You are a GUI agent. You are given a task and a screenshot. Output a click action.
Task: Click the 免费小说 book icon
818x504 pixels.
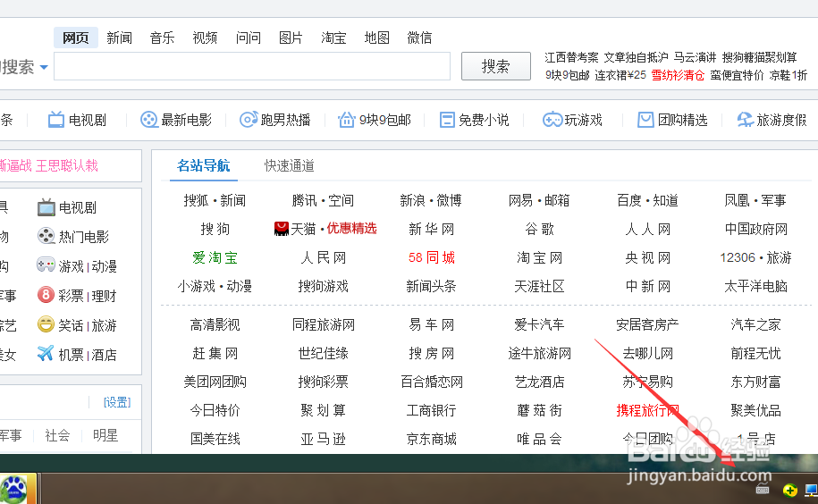(447, 120)
